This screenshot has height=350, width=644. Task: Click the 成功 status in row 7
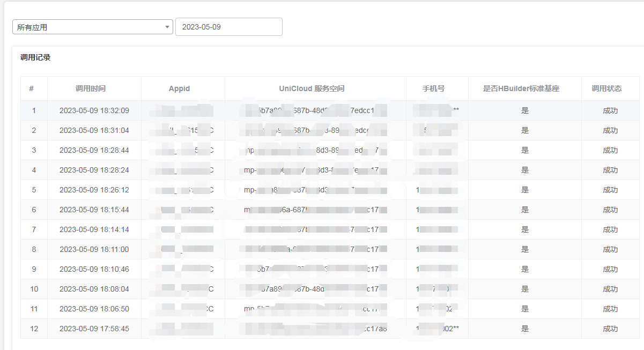610,229
